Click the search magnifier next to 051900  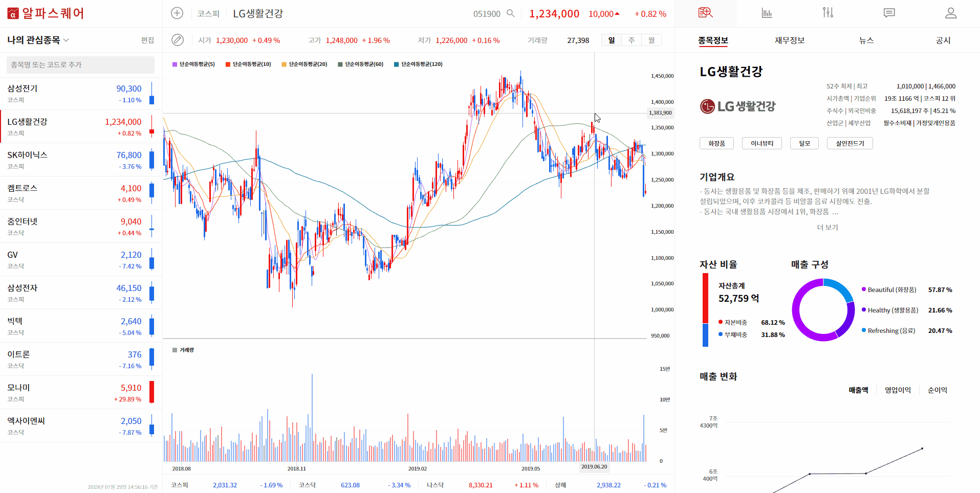[x=511, y=13]
